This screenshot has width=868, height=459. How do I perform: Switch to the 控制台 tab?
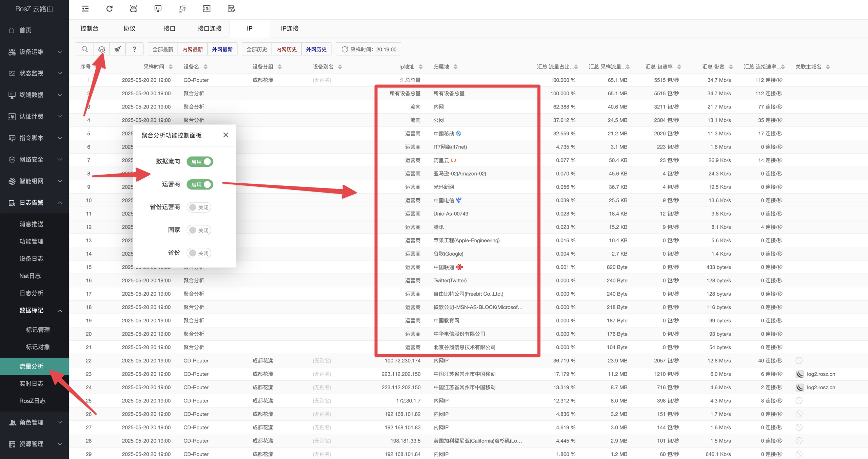(x=89, y=28)
